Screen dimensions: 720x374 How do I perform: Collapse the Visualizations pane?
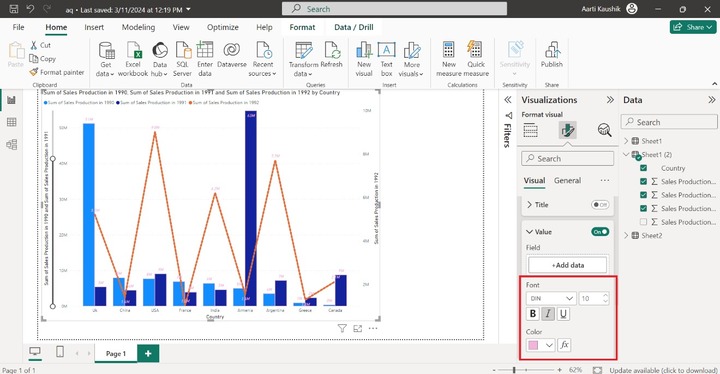[x=610, y=100]
